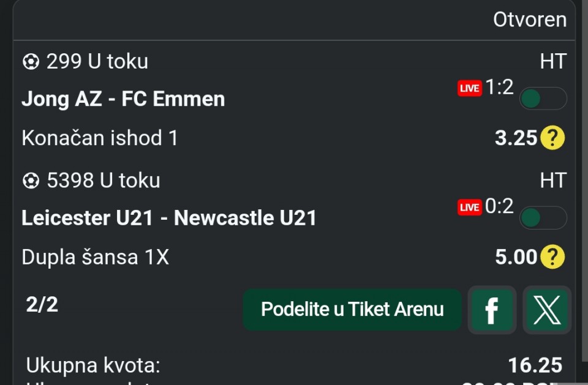Click soccer ball icon beside 299
Image resolution: width=588 pixels, height=385 pixels.
pyautogui.click(x=30, y=62)
